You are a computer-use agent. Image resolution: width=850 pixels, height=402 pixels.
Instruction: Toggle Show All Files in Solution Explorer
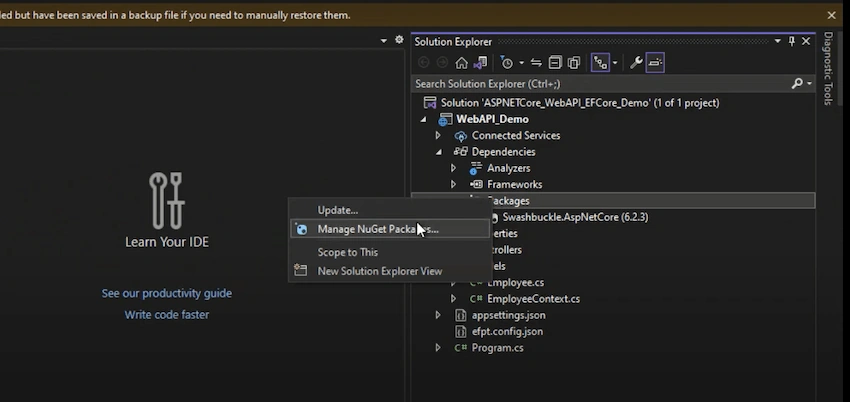[x=574, y=63]
